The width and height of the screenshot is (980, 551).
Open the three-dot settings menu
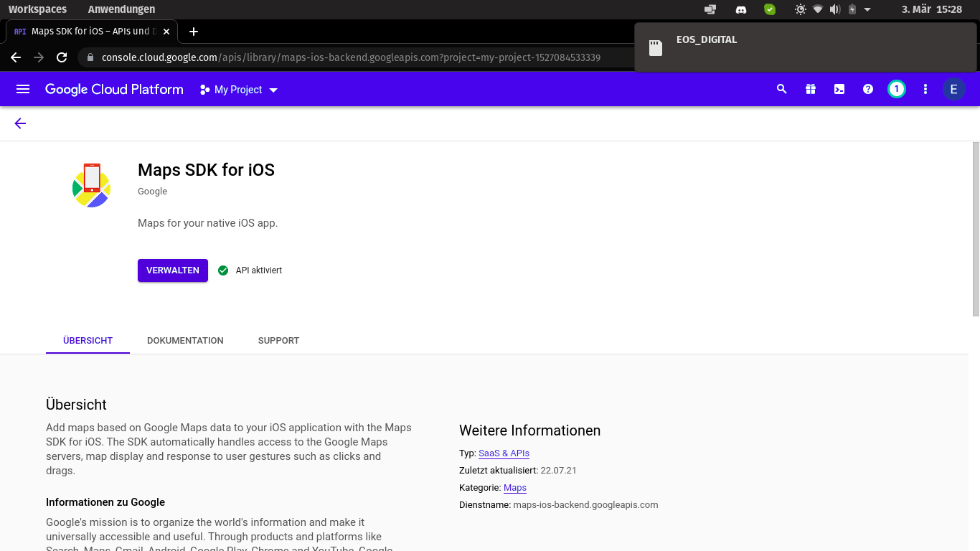pos(925,89)
